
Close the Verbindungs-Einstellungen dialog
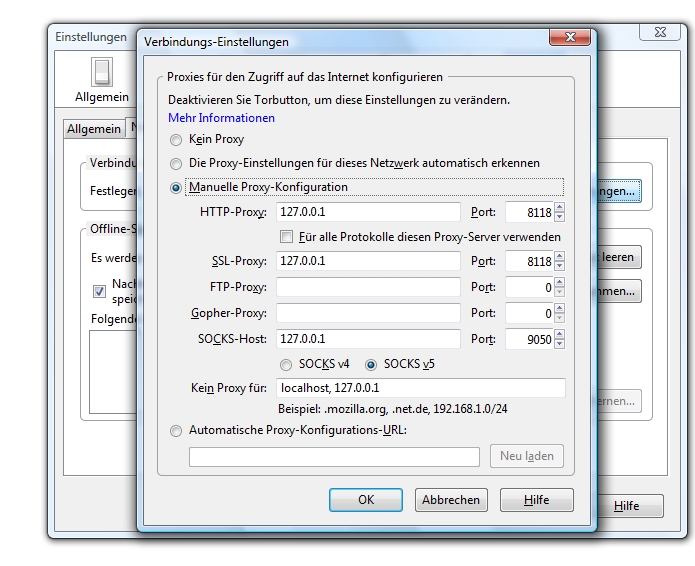tap(570, 37)
